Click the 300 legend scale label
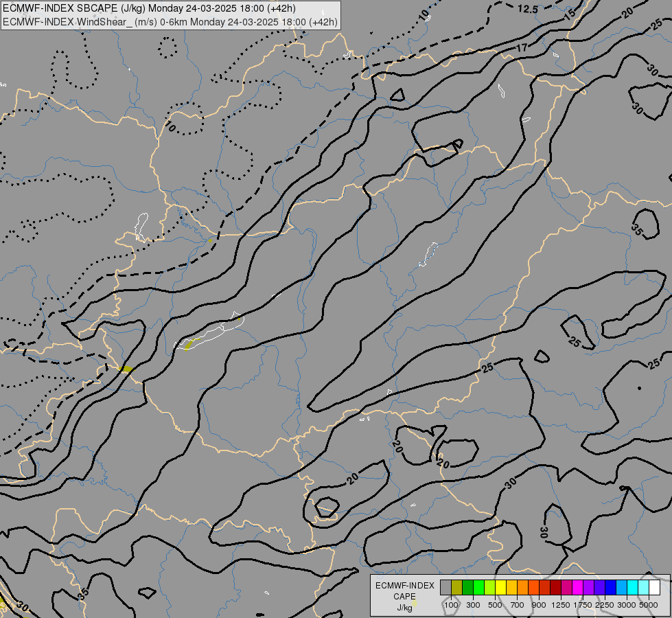The height and width of the screenshot is (618, 672). (x=473, y=605)
